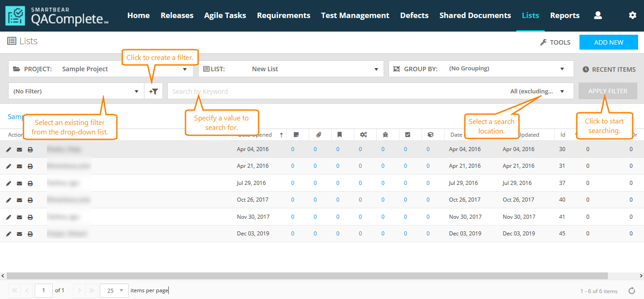Image resolution: width=644 pixels, height=299 pixels.
Task: Click the bug defects column header icon
Action: tap(386, 134)
